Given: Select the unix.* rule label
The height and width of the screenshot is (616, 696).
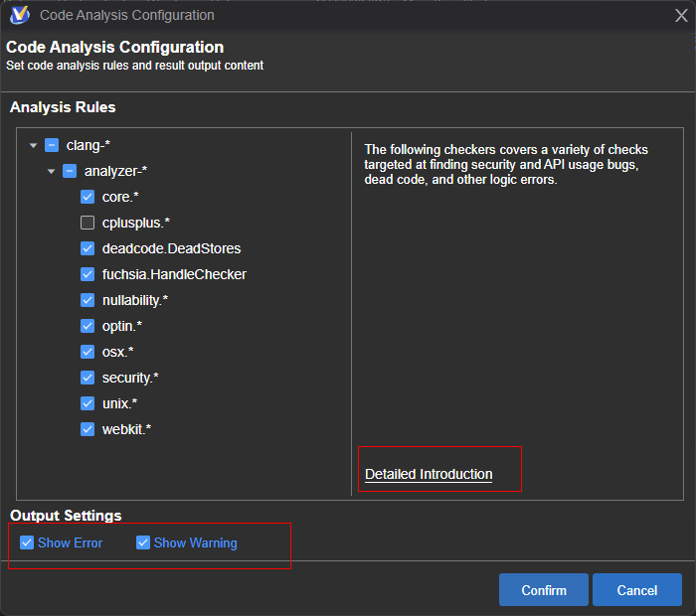Looking at the screenshot, I should click(119, 403).
